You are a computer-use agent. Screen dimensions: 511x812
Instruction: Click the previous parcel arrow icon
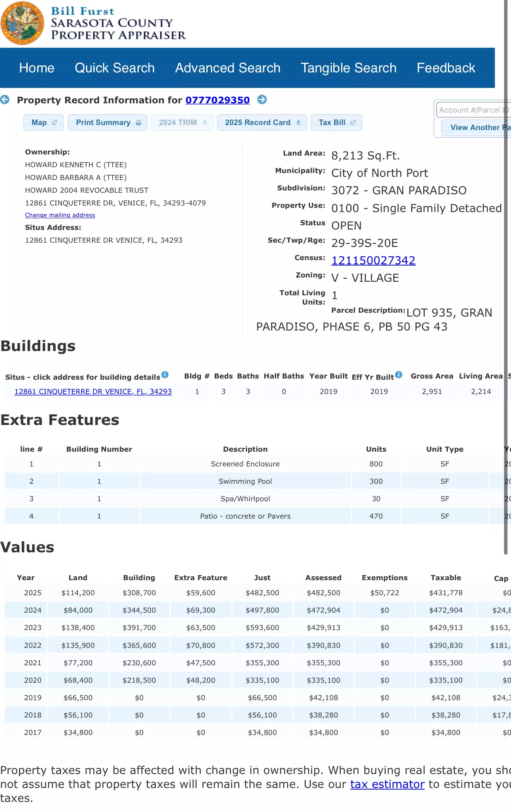point(5,100)
